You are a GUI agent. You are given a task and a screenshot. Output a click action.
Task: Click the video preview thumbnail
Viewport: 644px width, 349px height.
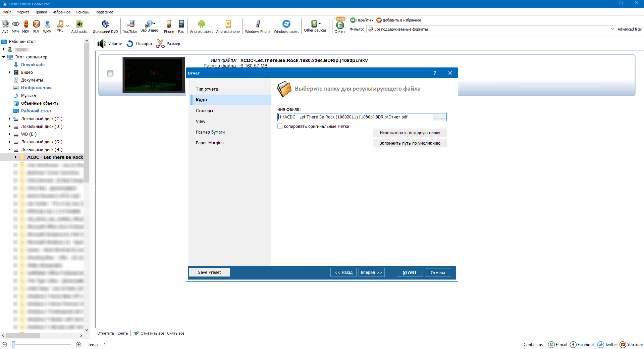[x=154, y=75]
